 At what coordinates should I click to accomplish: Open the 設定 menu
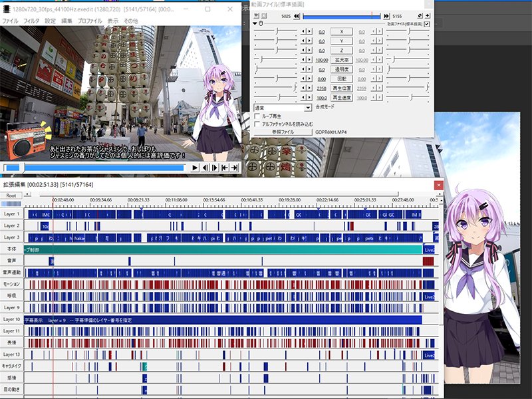point(51,21)
